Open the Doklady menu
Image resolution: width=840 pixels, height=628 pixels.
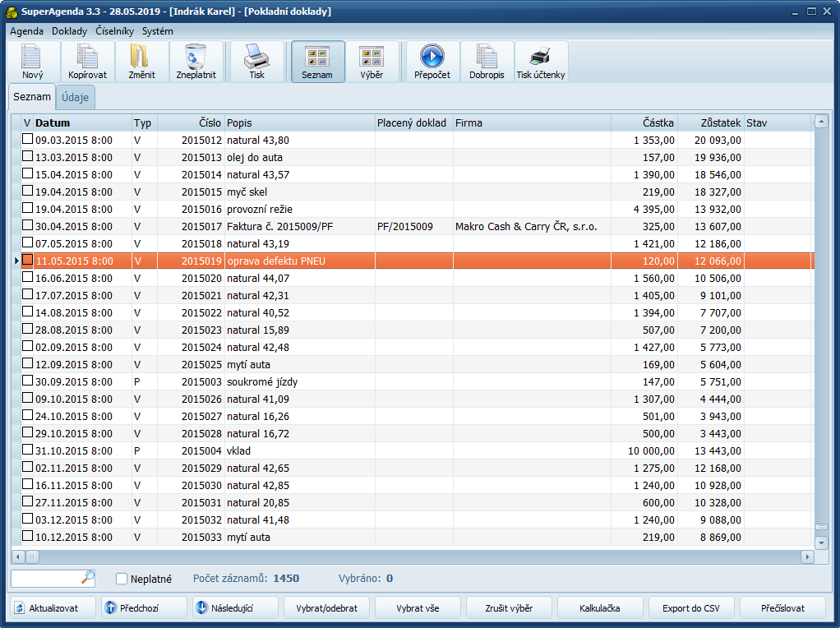pyautogui.click(x=69, y=31)
